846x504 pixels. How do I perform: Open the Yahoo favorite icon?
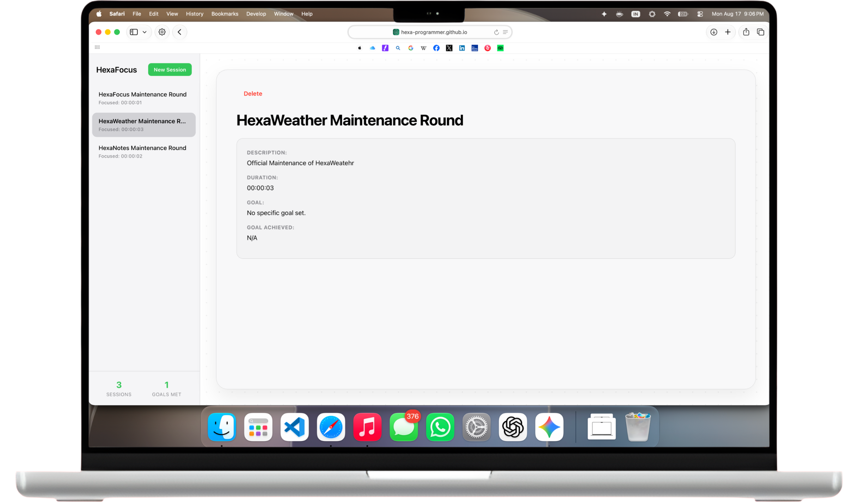385,48
